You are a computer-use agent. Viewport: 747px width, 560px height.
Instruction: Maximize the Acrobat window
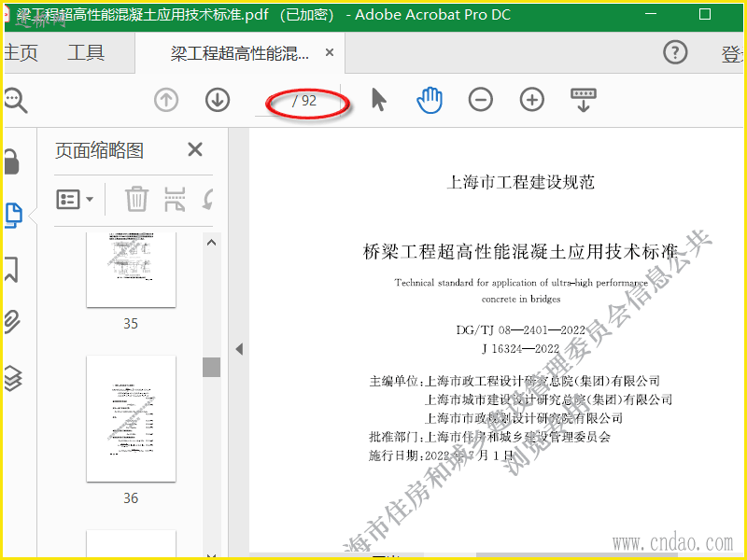point(705,14)
